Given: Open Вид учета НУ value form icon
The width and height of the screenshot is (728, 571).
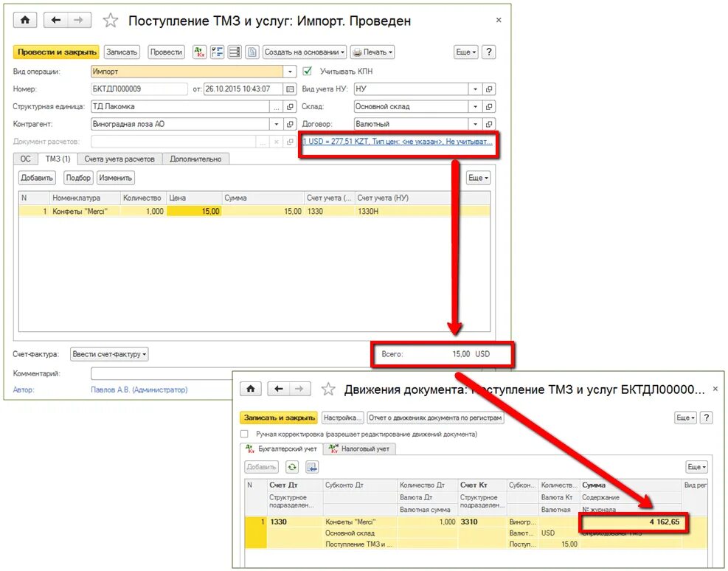Looking at the screenshot, I should [489, 89].
